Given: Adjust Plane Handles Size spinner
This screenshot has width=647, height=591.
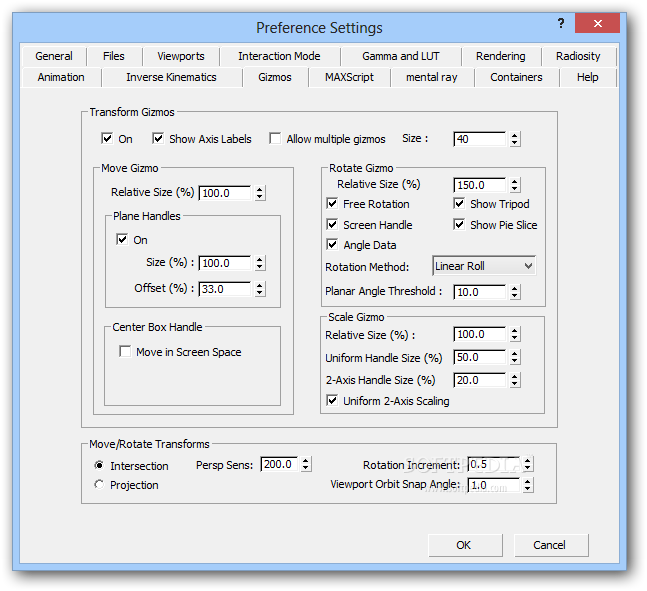Looking at the screenshot, I should coord(259,263).
